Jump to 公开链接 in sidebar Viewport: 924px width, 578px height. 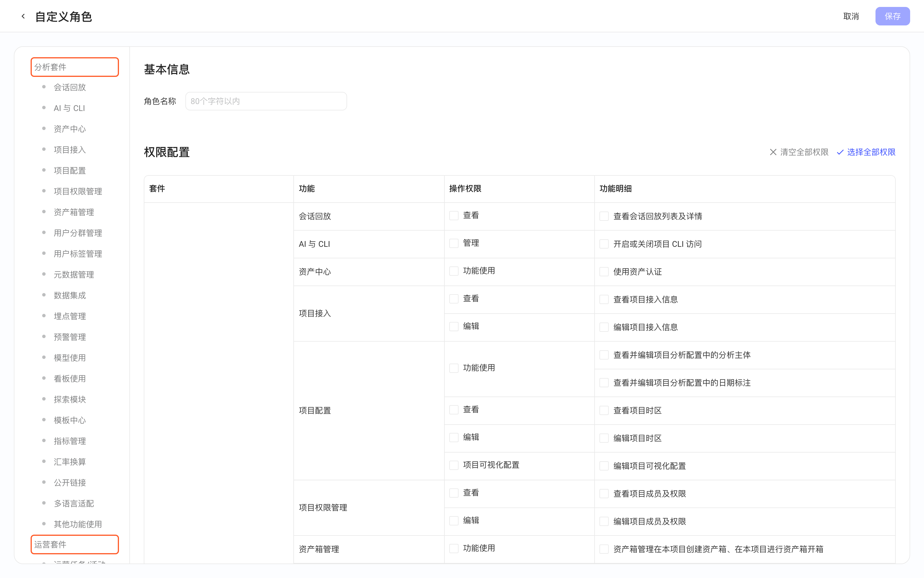[x=70, y=483]
